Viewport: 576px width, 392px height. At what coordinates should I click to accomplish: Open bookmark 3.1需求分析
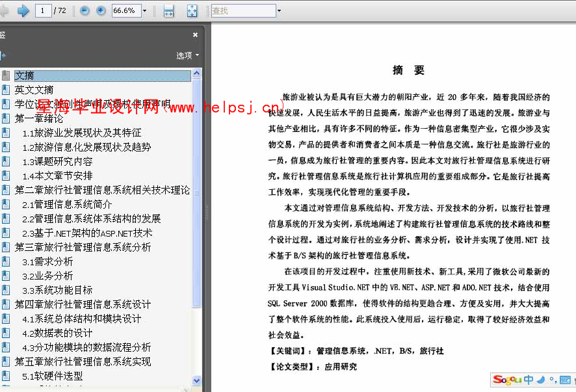pos(47,262)
